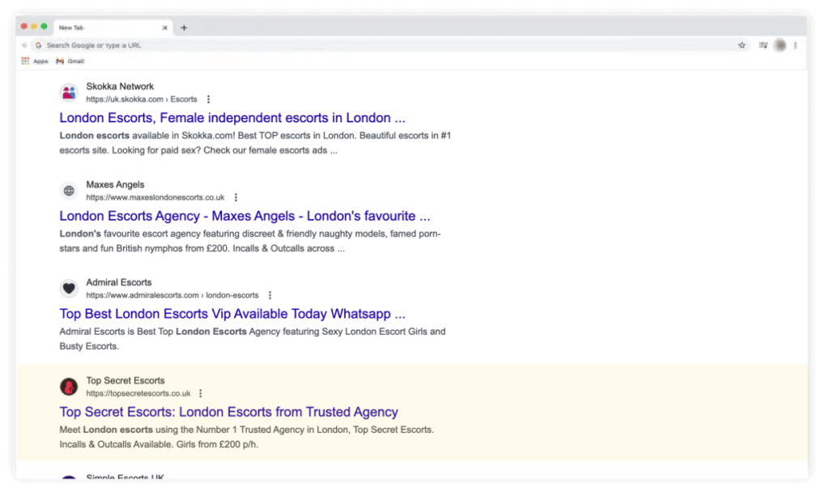Select the New Tab browser tab
The width and height of the screenshot is (829, 504).
(112, 28)
